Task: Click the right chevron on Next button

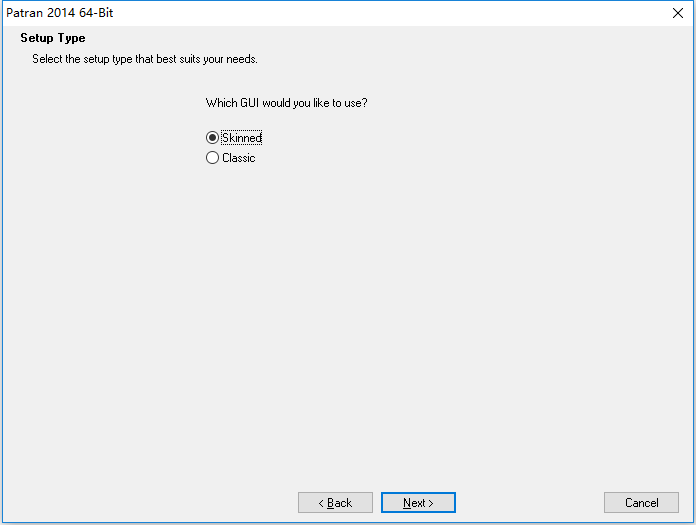Action: point(431,503)
